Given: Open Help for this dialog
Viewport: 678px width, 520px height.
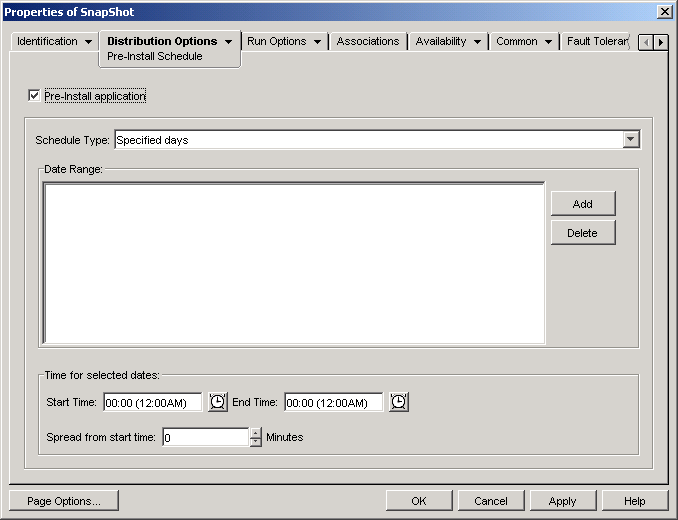Looking at the screenshot, I should click(634, 501).
